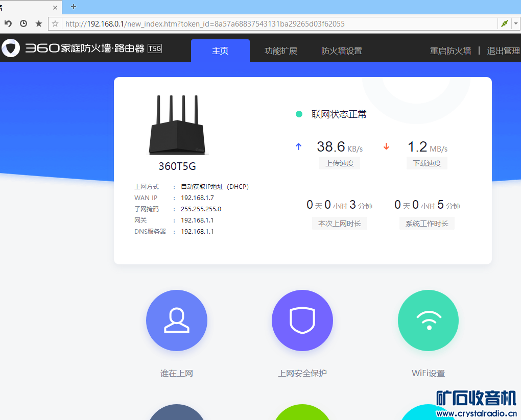This screenshot has height=420, width=521.
Task: Open the partially visible green circle icon
Action: coord(302,412)
